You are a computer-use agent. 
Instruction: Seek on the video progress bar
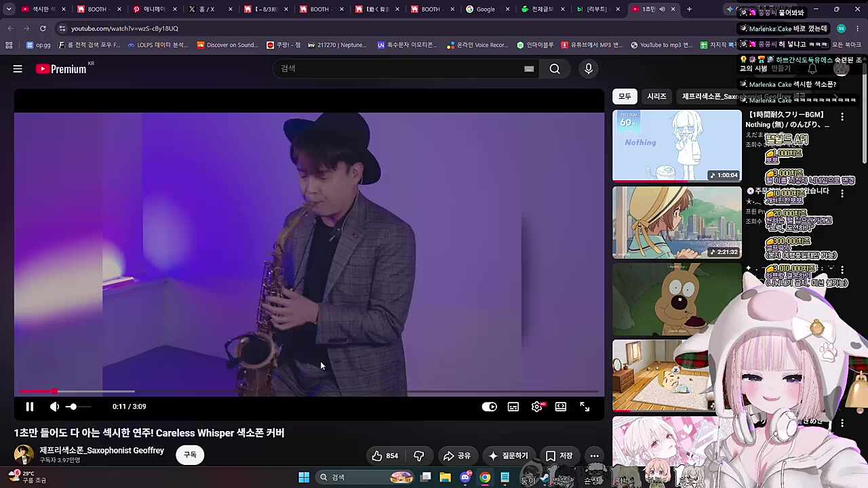(309, 391)
